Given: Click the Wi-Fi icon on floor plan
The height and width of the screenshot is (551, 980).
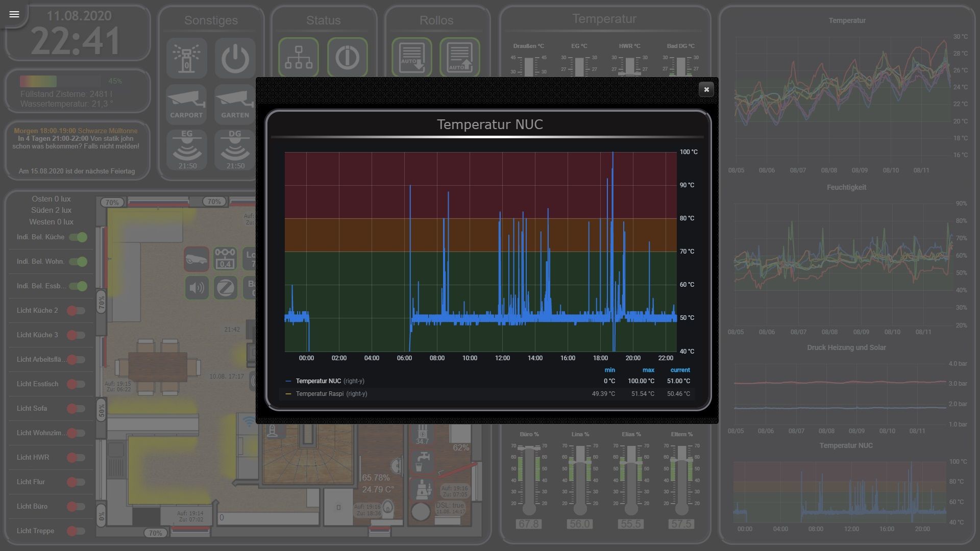Looking at the screenshot, I should click(x=249, y=421).
